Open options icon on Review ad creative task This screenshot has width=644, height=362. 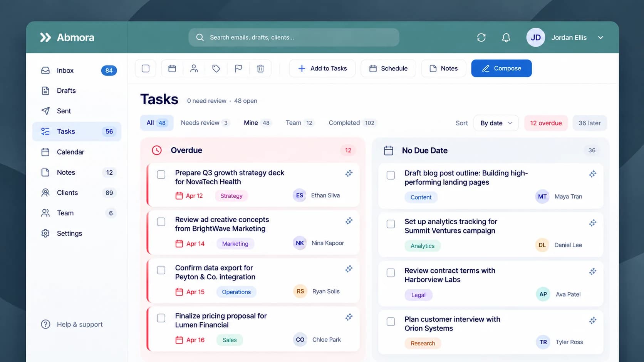349,221
